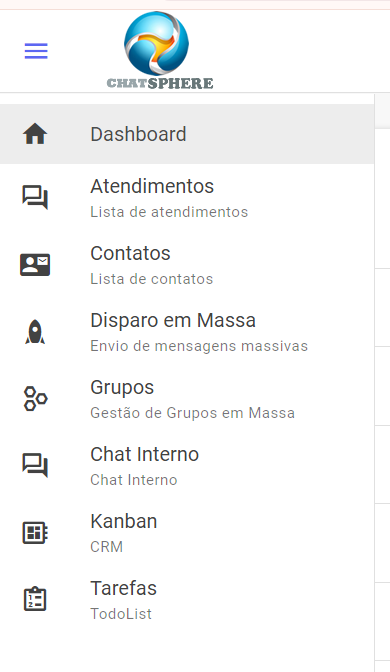The image size is (390, 672).
Task: Click the Contatos contact card icon
Action: coord(35,264)
